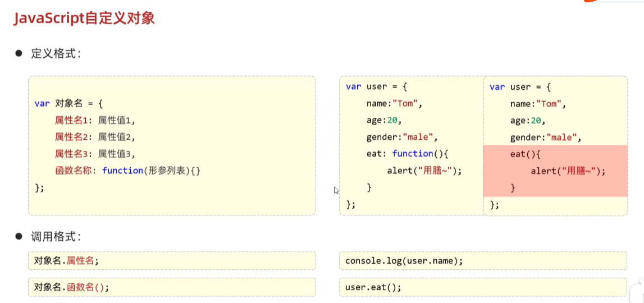Click the "user.eat();" box
The width and height of the screenshot is (644, 303).
tap(483, 287)
